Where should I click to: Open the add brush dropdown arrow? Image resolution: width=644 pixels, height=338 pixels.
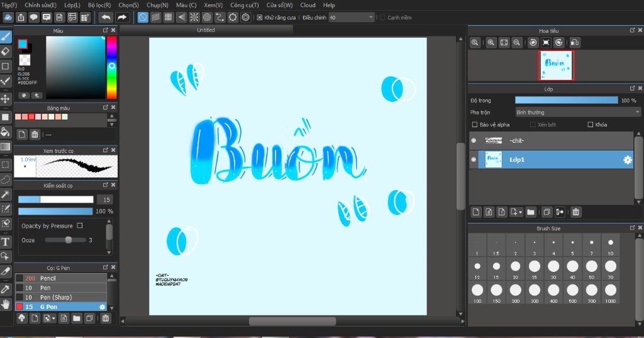click(53, 318)
